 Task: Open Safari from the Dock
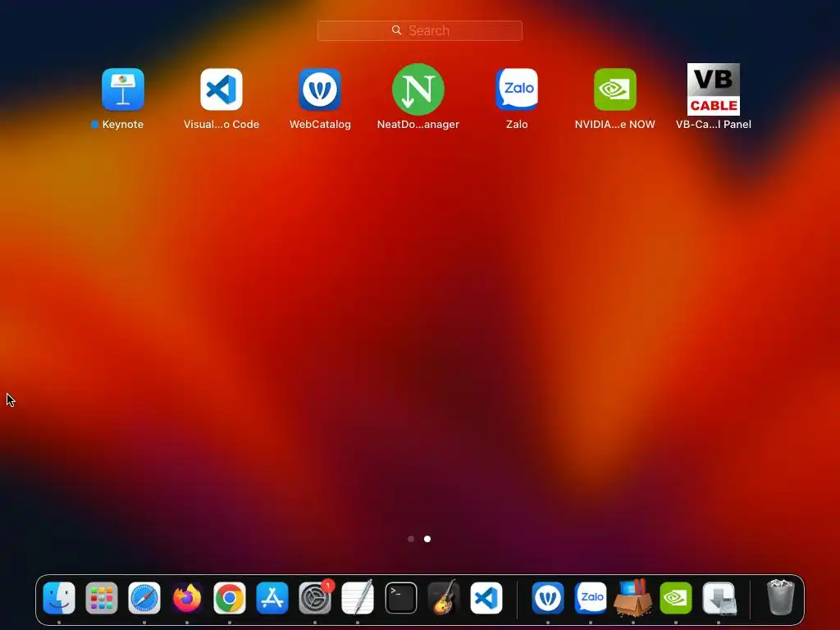(x=144, y=598)
